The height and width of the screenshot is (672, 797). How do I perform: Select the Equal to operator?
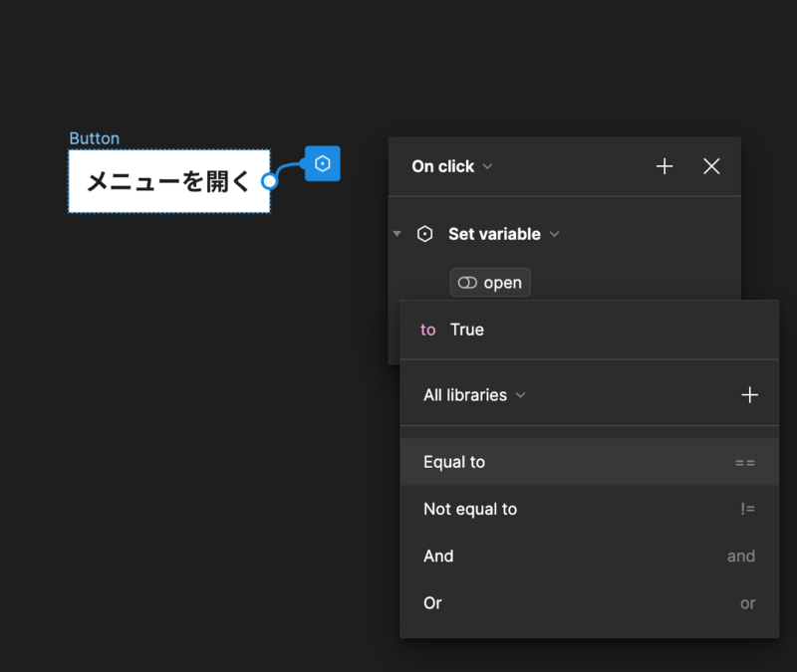coord(589,462)
